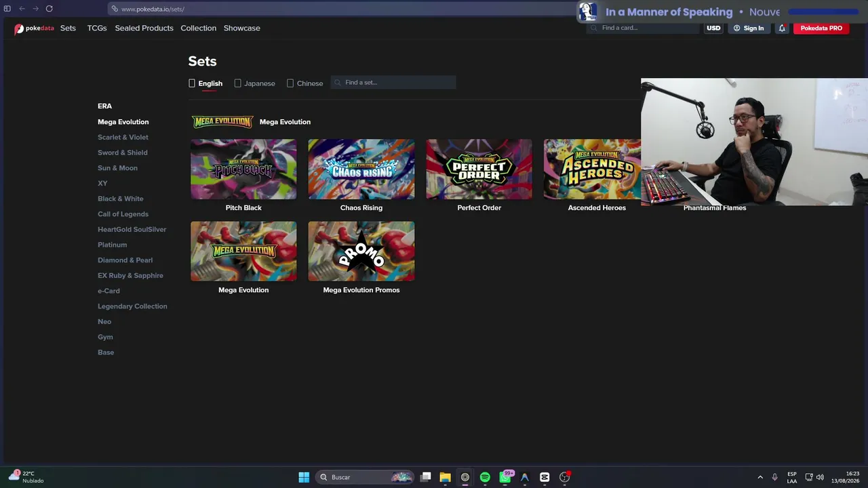Select the Neo era
Screen dimensions: 868x488
coord(104,322)
